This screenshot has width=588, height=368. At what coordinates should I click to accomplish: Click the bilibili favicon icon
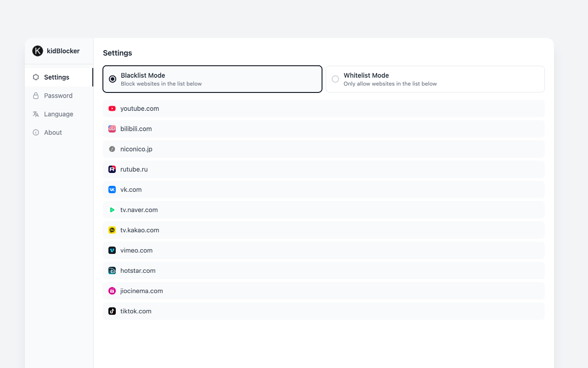click(x=112, y=129)
